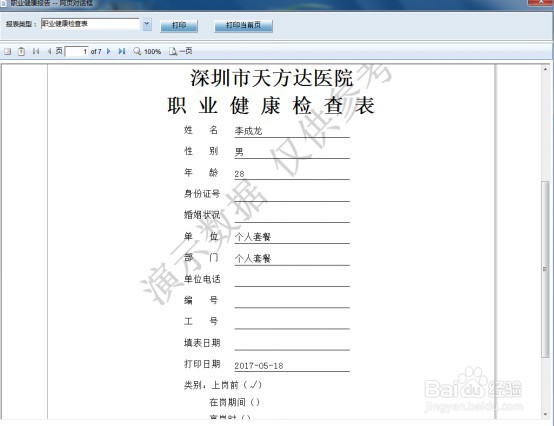Screen dimensions: 554x426
Task: Click the 部门 value 个人套餐
Action: point(253,259)
